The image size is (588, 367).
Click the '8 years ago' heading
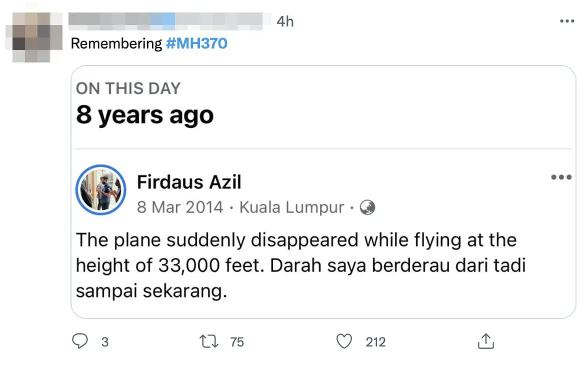(x=144, y=115)
